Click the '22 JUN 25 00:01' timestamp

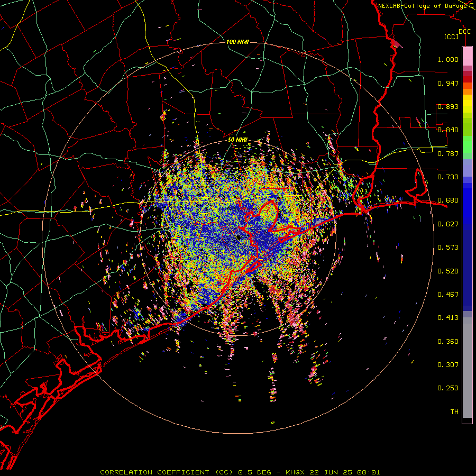click(344, 472)
